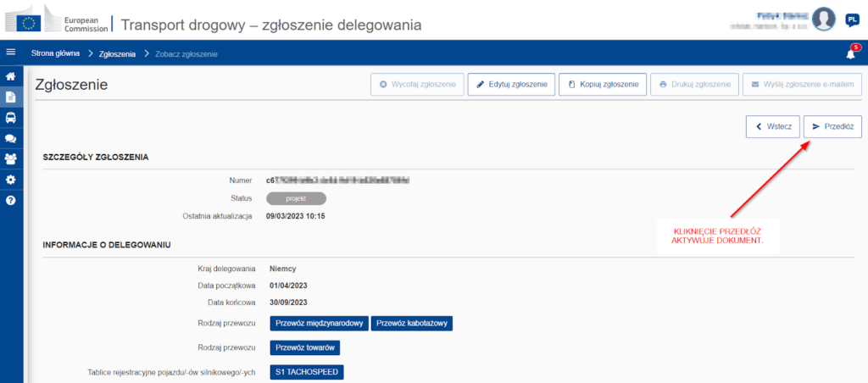Open user profile avatar
This screenshot has width=868, height=383.
(823, 19)
